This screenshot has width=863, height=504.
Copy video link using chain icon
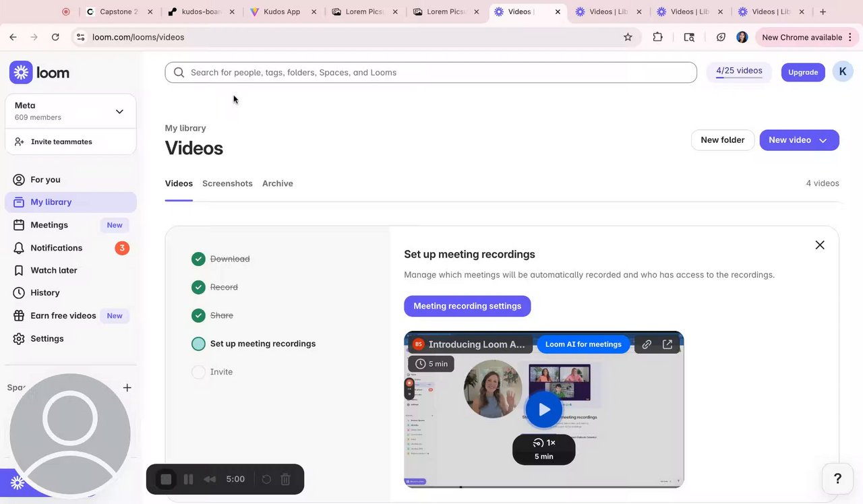pyautogui.click(x=647, y=344)
